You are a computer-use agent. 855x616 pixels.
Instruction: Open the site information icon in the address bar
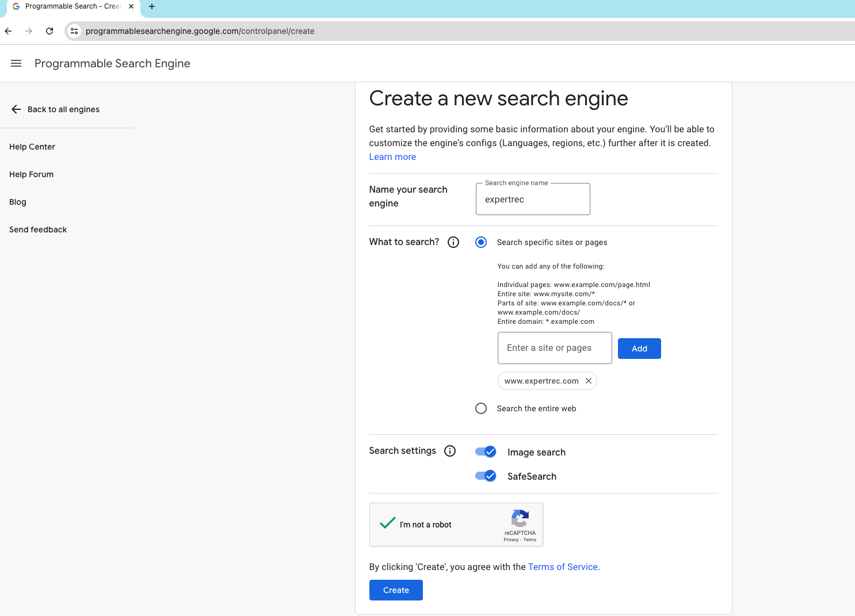click(x=74, y=31)
